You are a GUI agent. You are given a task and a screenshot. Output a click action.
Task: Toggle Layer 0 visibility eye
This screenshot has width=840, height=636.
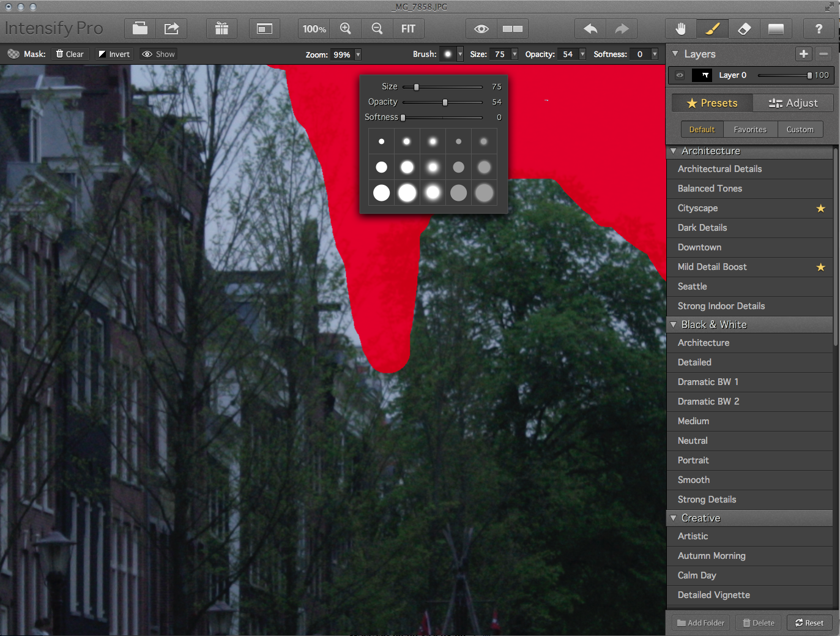click(x=680, y=75)
